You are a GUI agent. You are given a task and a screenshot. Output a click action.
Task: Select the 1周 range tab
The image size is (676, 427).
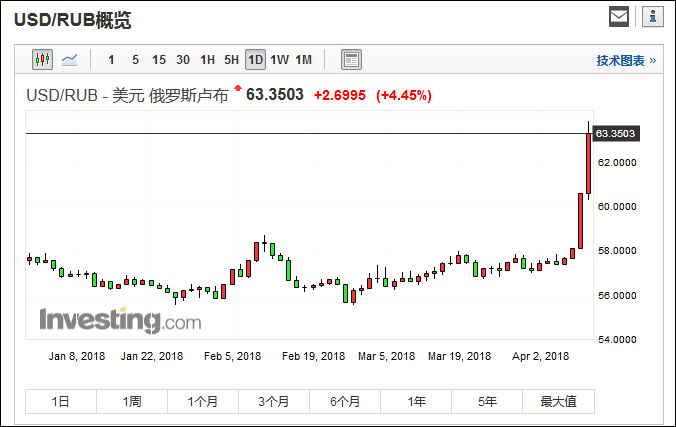[x=132, y=402]
